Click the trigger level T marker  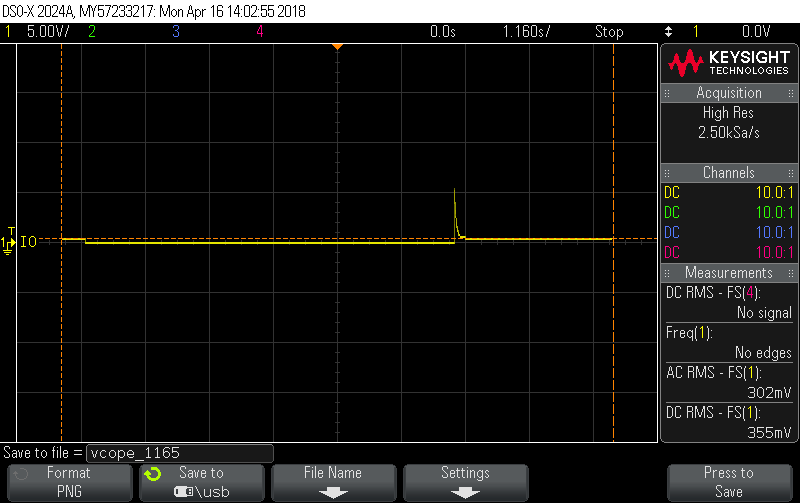point(11,231)
